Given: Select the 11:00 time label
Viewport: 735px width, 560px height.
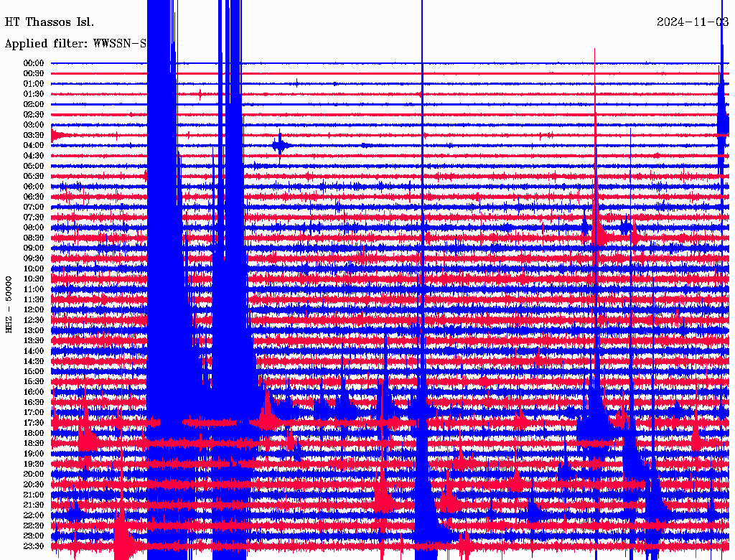Looking at the screenshot, I should 34,289.
